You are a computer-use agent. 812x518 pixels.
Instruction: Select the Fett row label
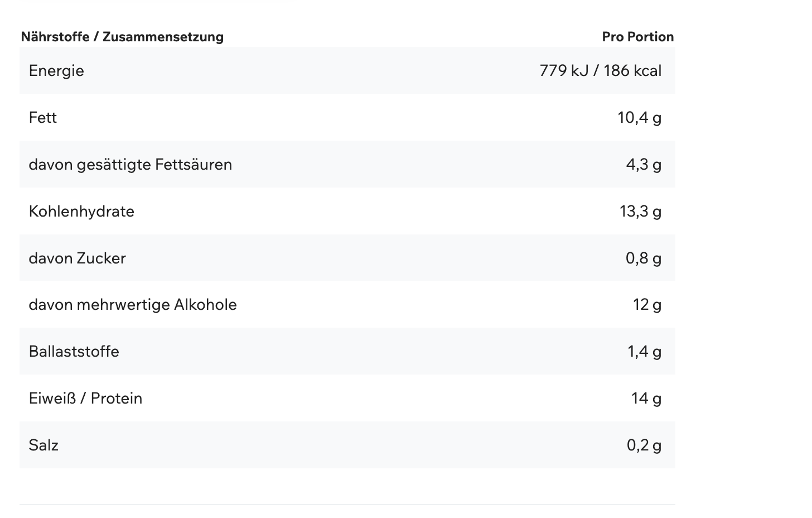pos(43,118)
